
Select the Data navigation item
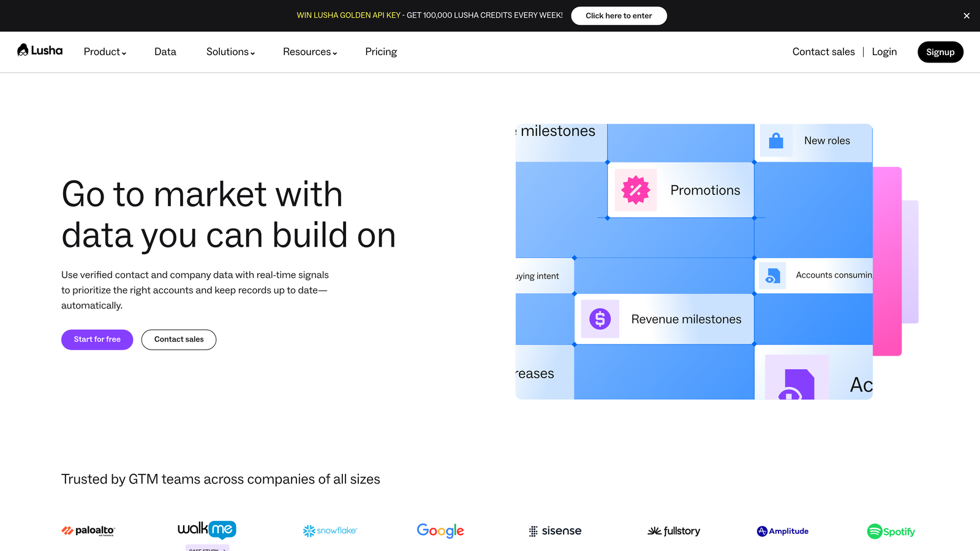[165, 52]
